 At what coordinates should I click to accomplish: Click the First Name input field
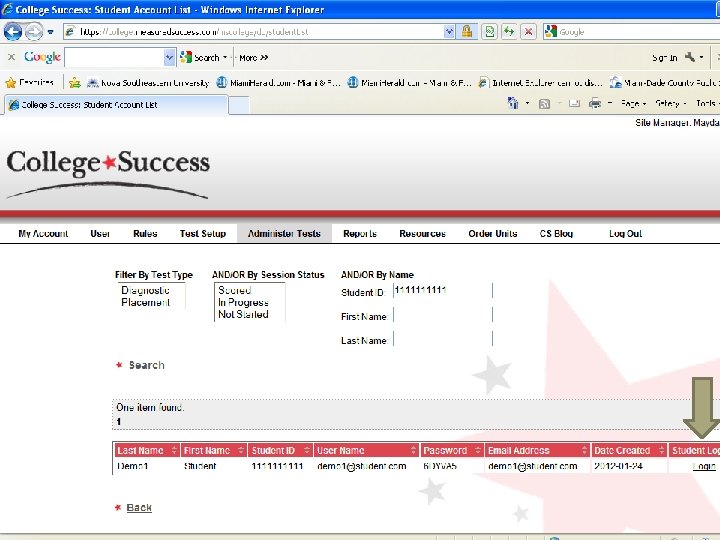click(x=443, y=315)
